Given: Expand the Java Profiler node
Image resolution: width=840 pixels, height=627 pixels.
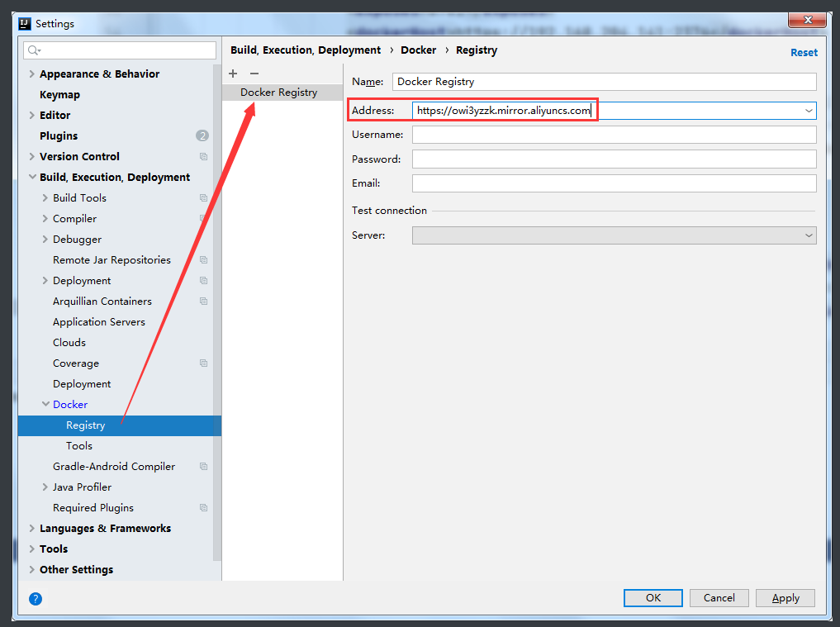Looking at the screenshot, I should tap(45, 487).
